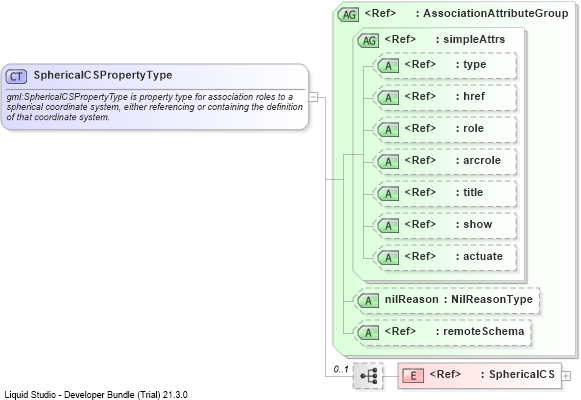Click the SphericalCSPropertyType description text

pos(155,107)
